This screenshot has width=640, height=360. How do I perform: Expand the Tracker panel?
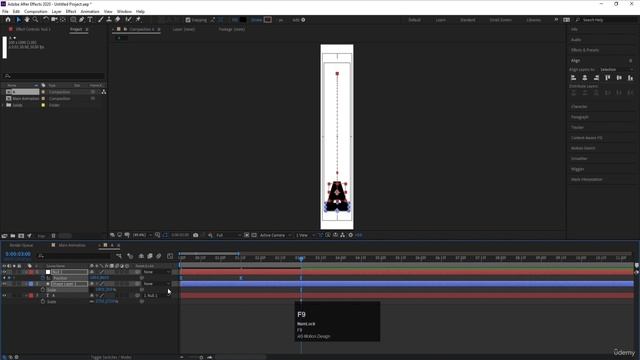coord(577,127)
